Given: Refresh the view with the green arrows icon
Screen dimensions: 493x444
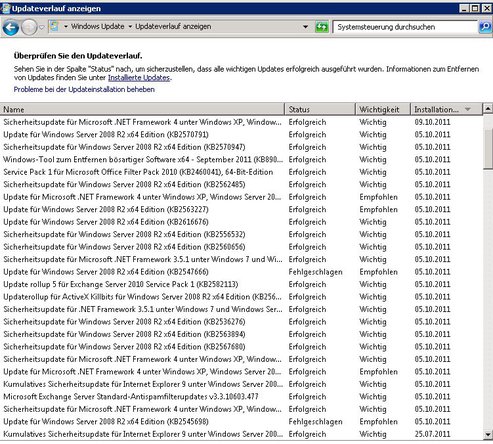Looking at the screenshot, I should pos(322,27).
